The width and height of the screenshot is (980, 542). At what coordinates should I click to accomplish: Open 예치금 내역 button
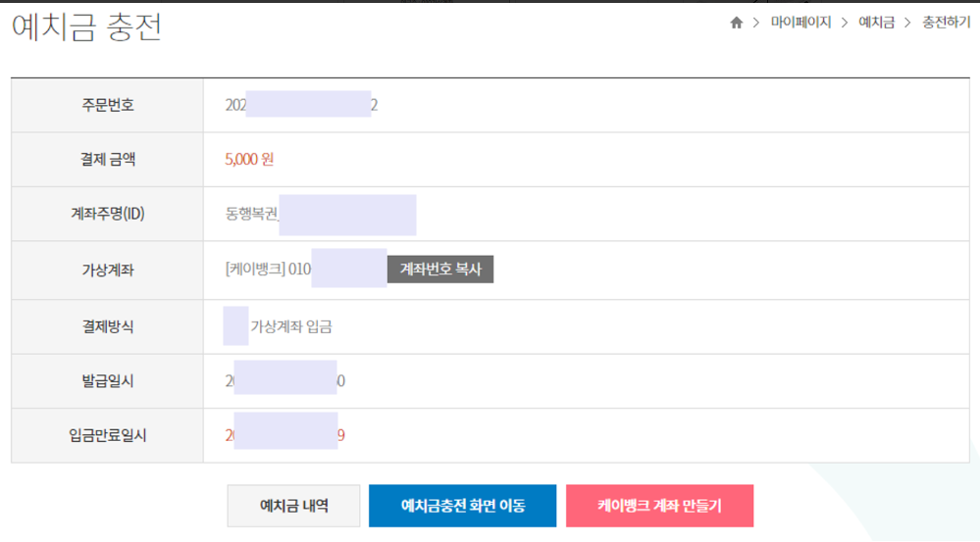[x=293, y=506]
